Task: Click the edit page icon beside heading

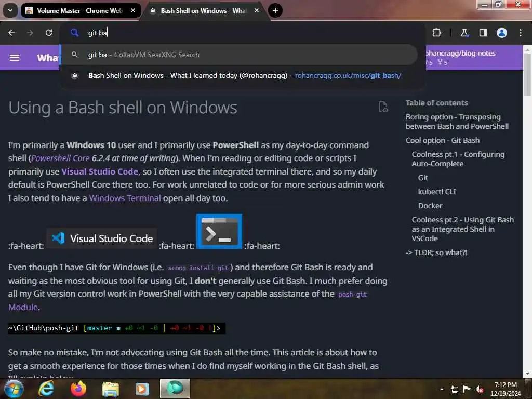Action: 383,107
